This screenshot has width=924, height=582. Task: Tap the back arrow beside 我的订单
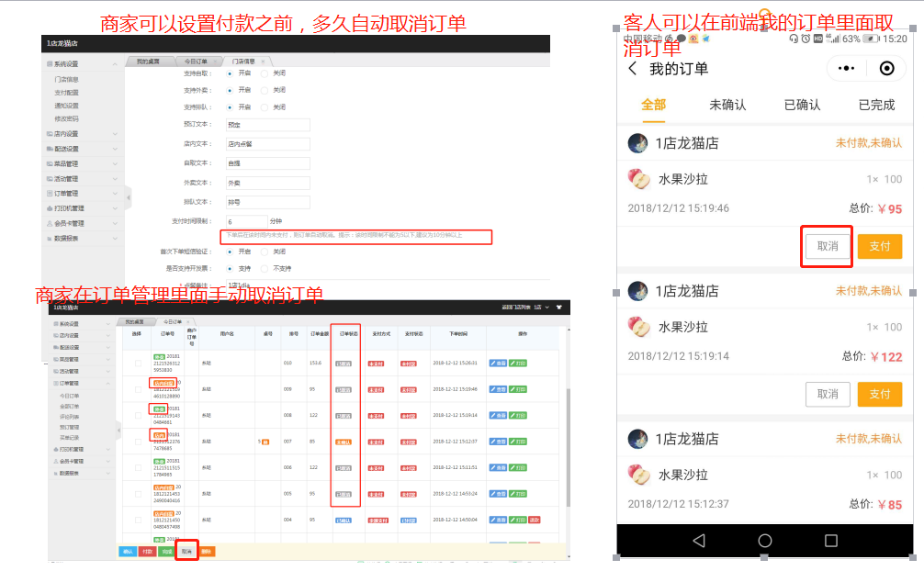tap(632, 69)
